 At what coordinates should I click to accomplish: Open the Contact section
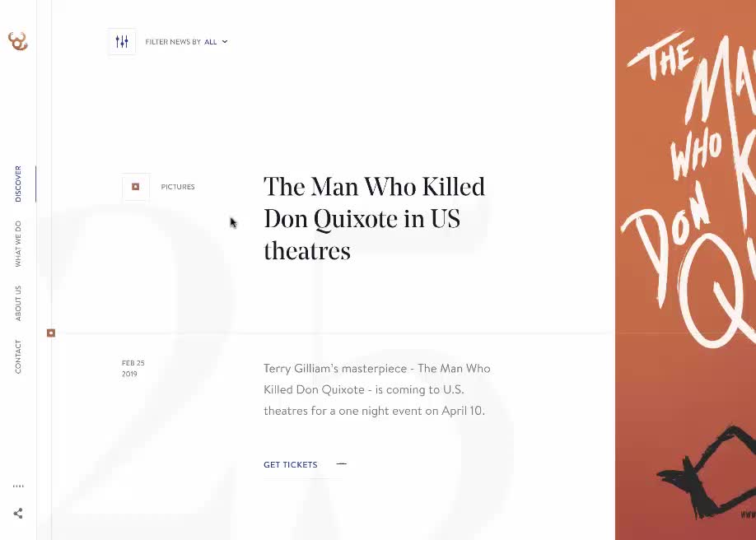(18, 356)
